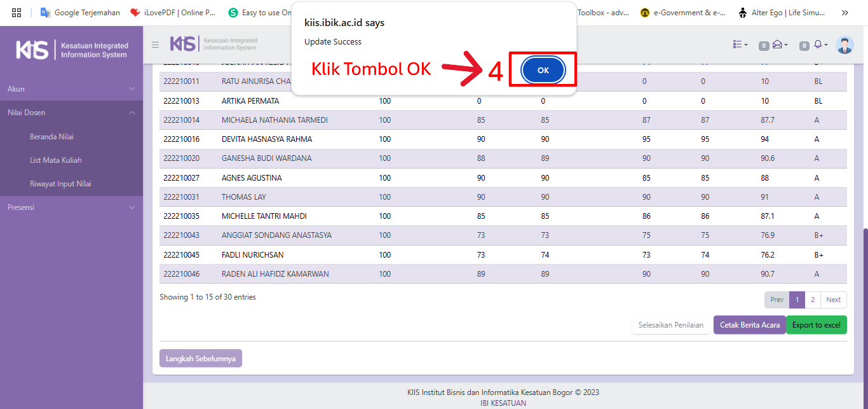
Task: Open the notifications bell icon
Action: click(818, 45)
